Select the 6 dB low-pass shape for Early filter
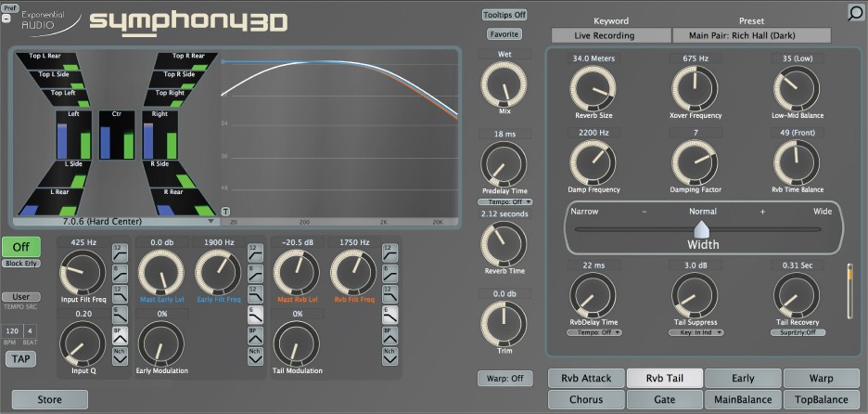This screenshot has height=414, width=868. click(255, 315)
